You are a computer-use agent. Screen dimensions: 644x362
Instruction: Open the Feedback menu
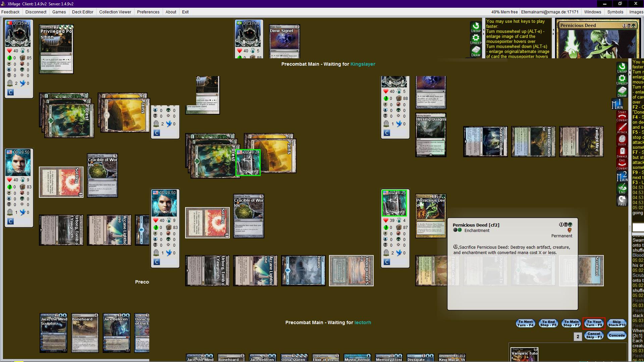(x=10, y=12)
